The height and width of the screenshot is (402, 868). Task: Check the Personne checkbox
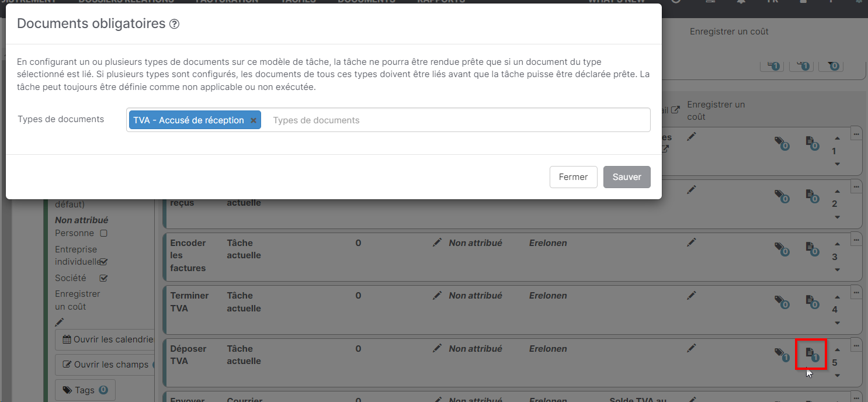pos(102,233)
